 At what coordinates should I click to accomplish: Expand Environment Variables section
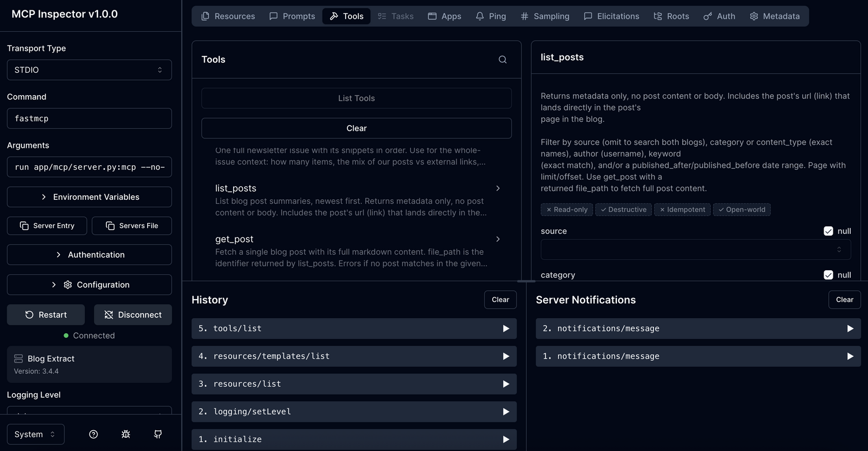pyautogui.click(x=89, y=197)
